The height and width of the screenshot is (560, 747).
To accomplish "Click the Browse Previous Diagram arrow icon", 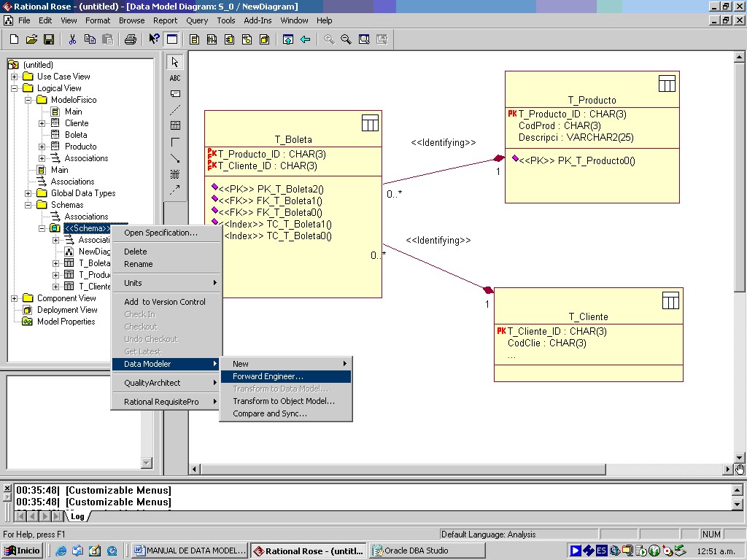I will (306, 39).
